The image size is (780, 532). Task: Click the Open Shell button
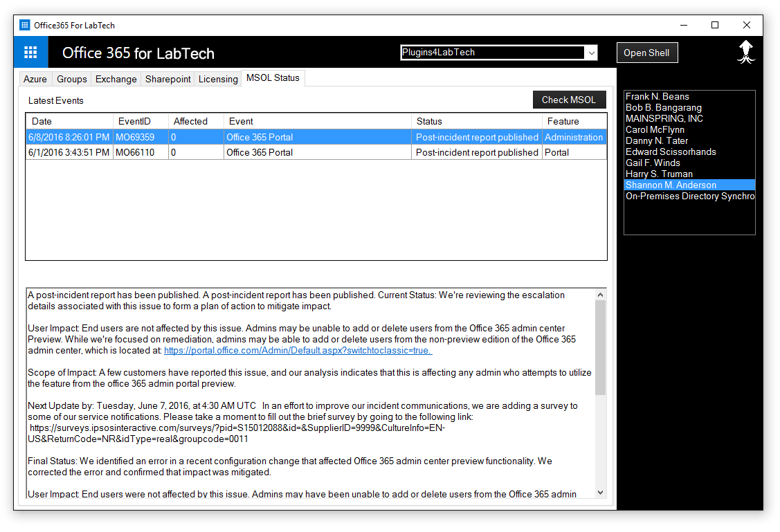pyautogui.click(x=646, y=53)
